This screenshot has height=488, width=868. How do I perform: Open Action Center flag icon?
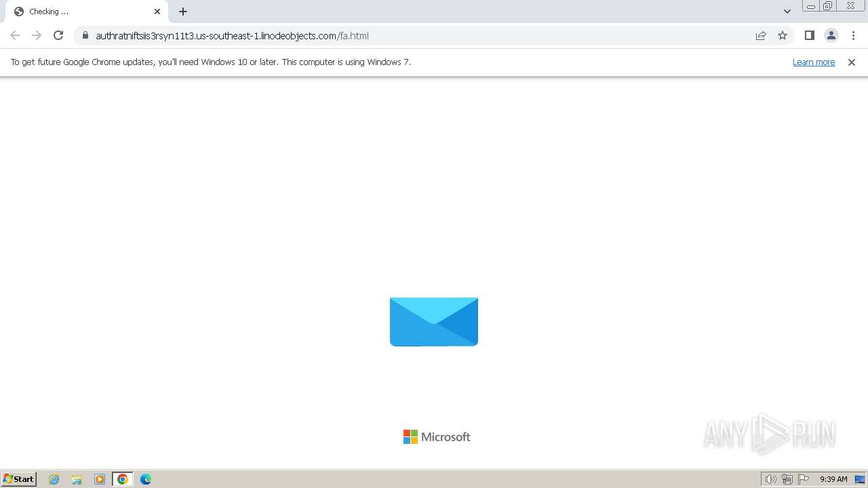[804, 479]
